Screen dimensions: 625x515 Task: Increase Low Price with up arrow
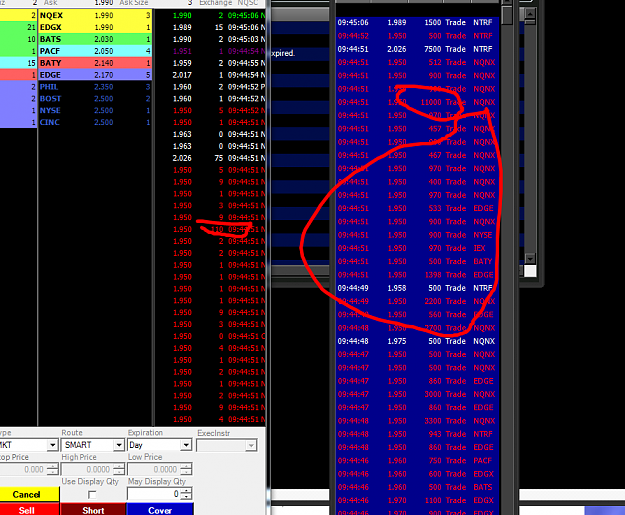click(186, 466)
